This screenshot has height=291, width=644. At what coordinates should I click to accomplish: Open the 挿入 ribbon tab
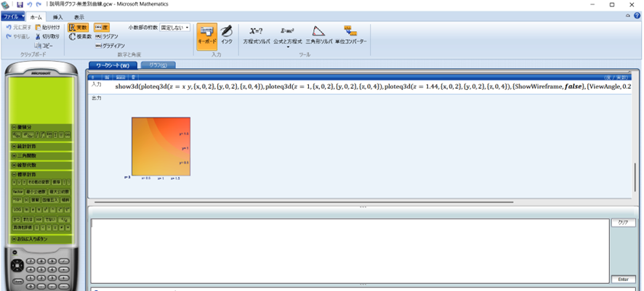[x=58, y=16]
